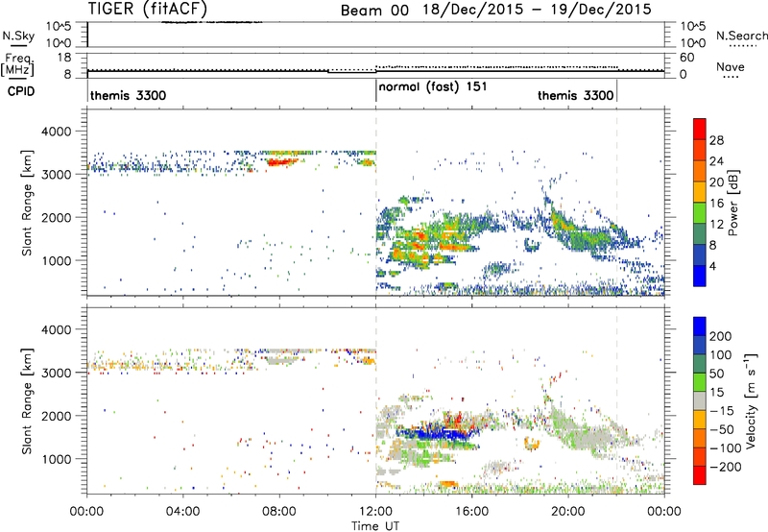The image size is (768, 532).
Task: Click the 'N.Search' legend label
Action: (x=741, y=36)
